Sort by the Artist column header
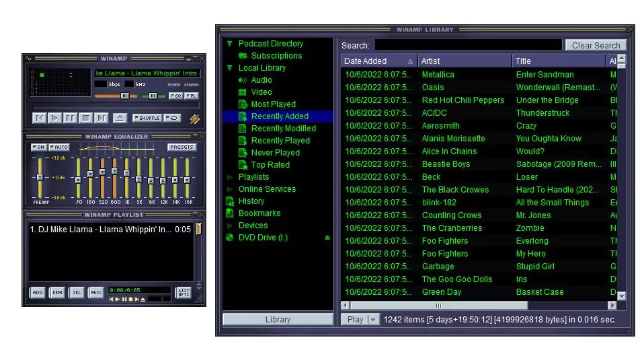 [464, 61]
